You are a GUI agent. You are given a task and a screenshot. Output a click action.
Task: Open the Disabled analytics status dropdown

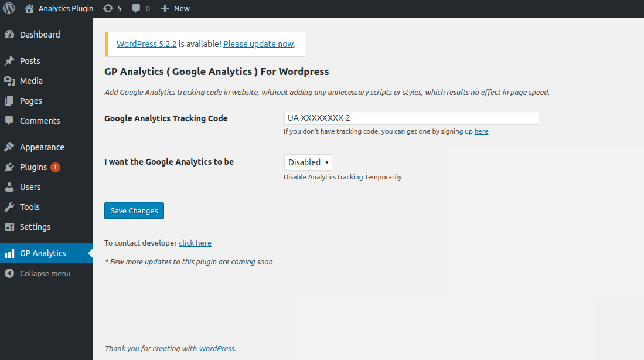tap(308, 162)
